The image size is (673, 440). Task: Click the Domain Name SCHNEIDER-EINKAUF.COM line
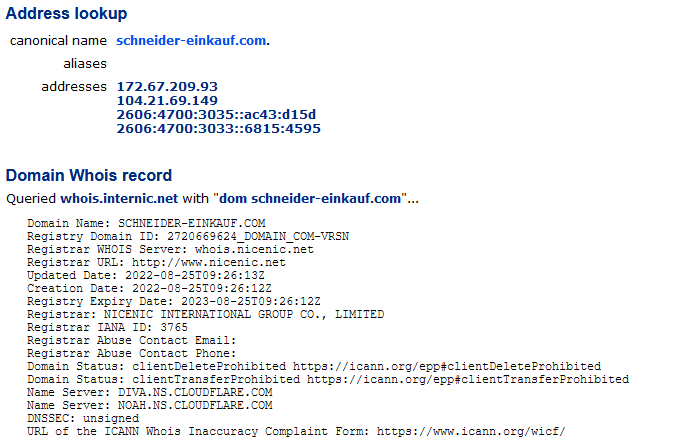click(x=146, y=224)
